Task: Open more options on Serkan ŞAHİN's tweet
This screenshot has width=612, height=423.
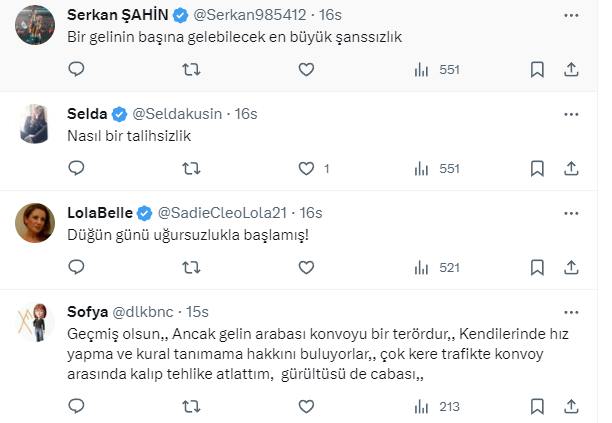Action: tap(570, 15)
